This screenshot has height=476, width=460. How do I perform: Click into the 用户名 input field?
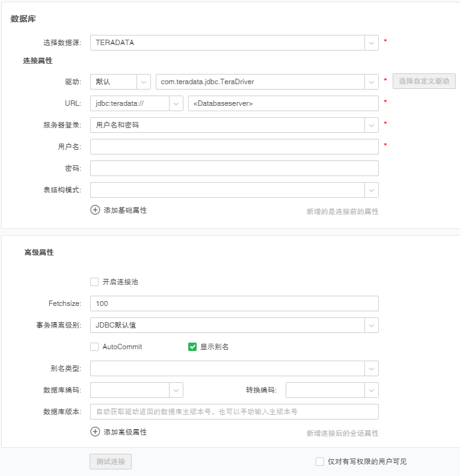pyautogui.click(x=234, y=147)
